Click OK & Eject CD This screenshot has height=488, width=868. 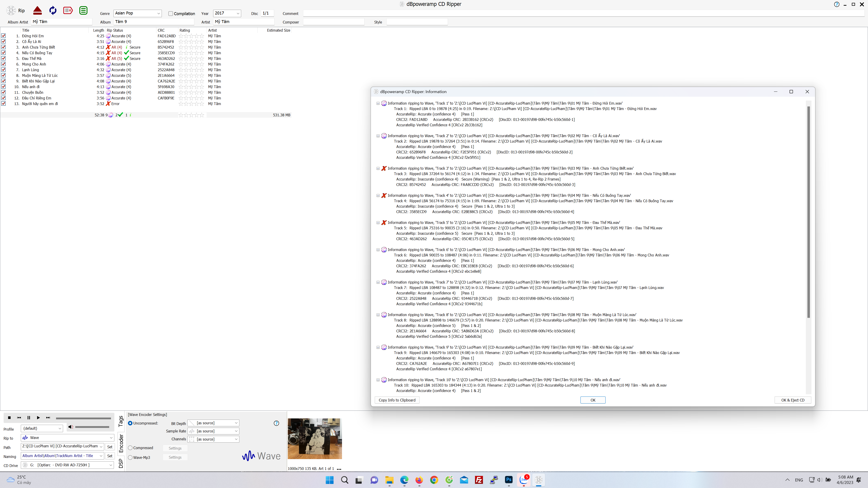[793, 400]
